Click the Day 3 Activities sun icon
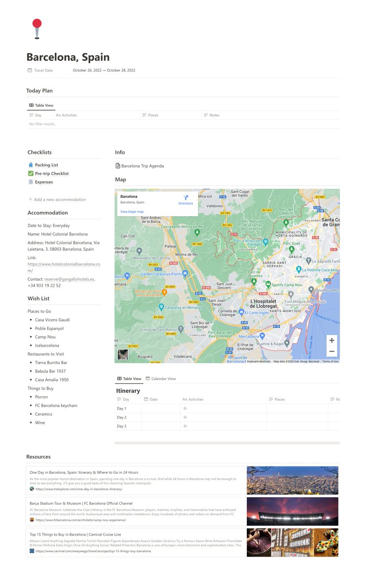 pyautogui.click(x=185, y=426)
